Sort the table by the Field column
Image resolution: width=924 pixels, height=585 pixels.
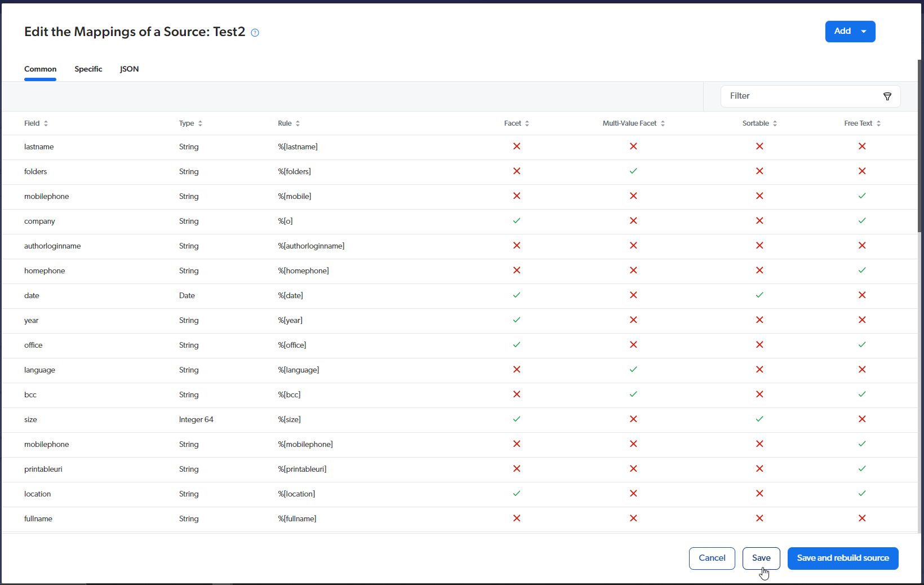point(45,123)
